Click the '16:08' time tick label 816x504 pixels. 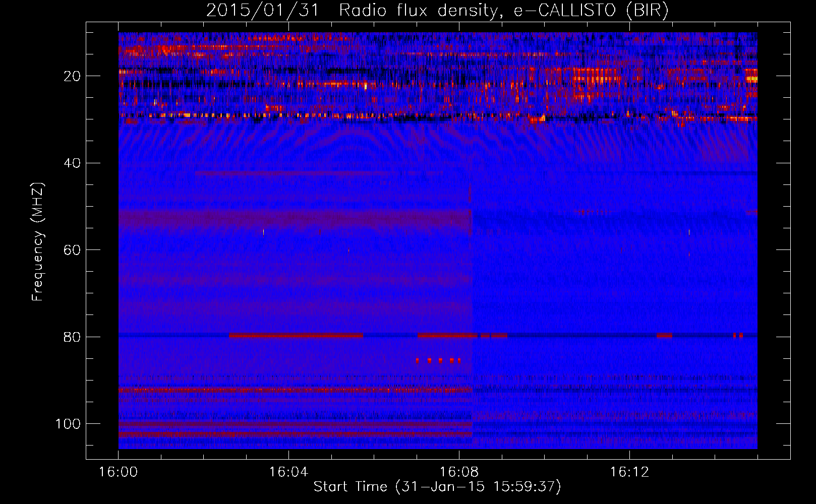459,472
